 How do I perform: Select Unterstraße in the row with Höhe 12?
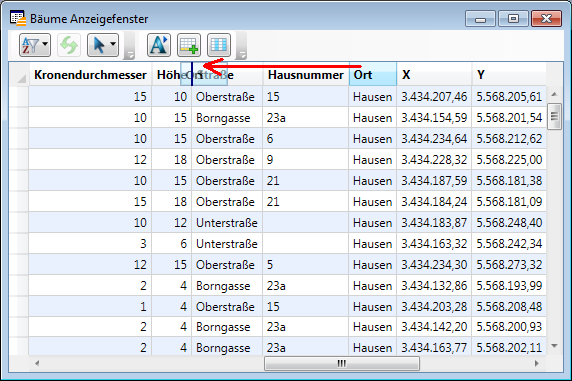pyautogui.click(x=227, y=223)
